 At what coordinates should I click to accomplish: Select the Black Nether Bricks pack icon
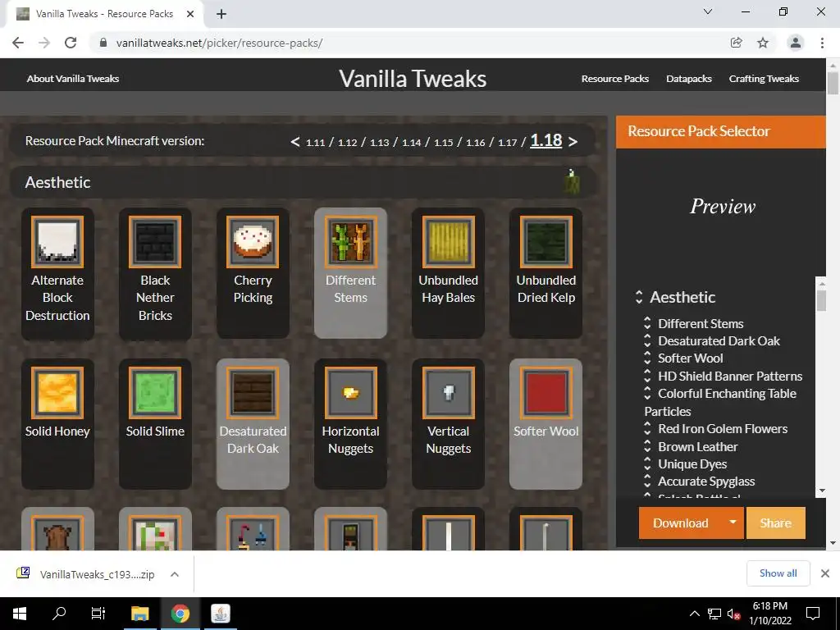(x=155, y=242)
